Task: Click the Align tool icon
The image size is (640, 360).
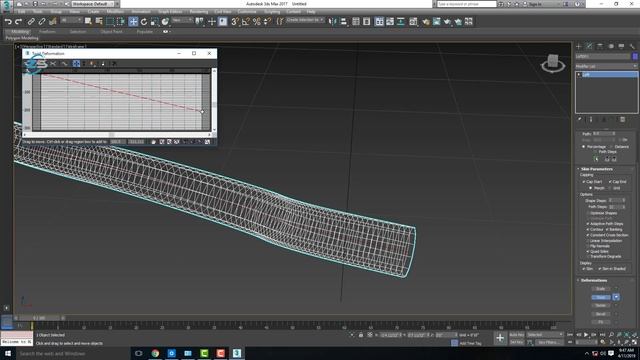Action: [344, 22]
